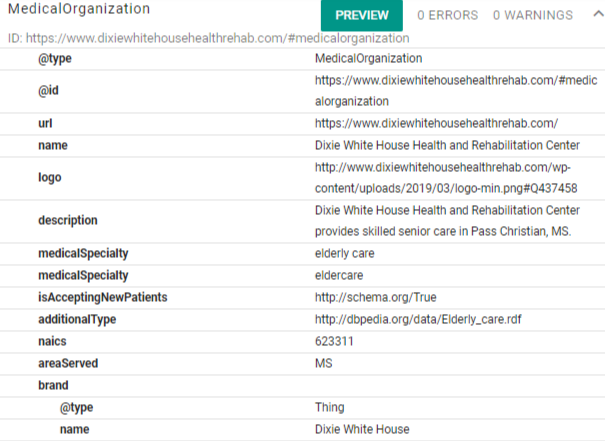Click the Thing type value

[330, 407]
